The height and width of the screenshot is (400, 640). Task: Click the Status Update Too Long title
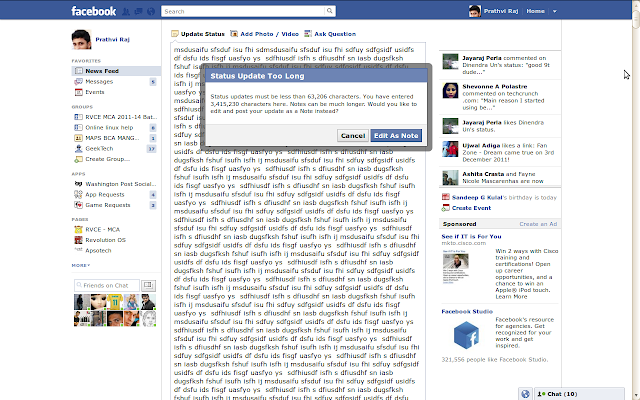[x=257, y=76]
